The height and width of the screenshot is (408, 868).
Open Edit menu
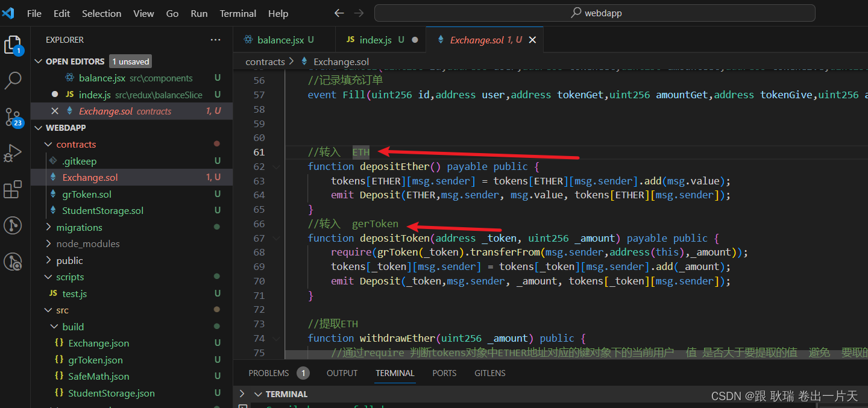point(61,13)
